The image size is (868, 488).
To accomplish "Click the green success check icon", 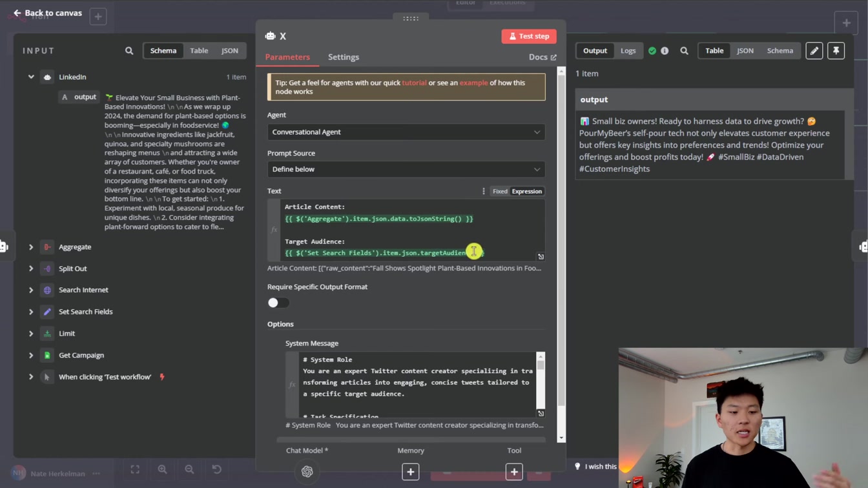I will click(652, 50).
